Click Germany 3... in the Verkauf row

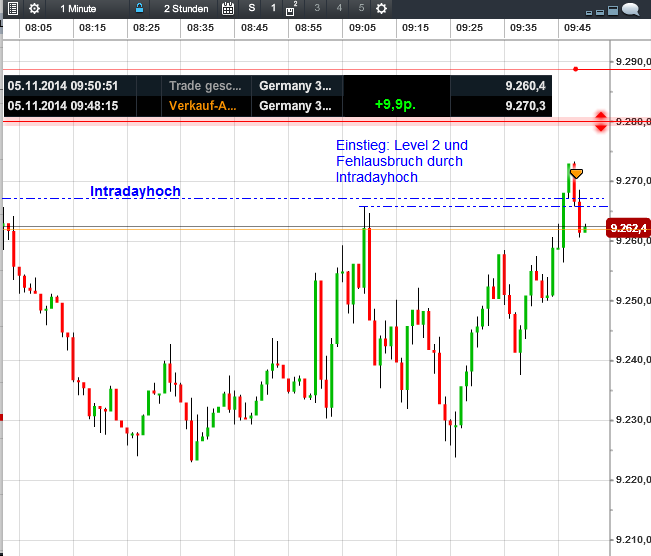[x=295, y=106]
